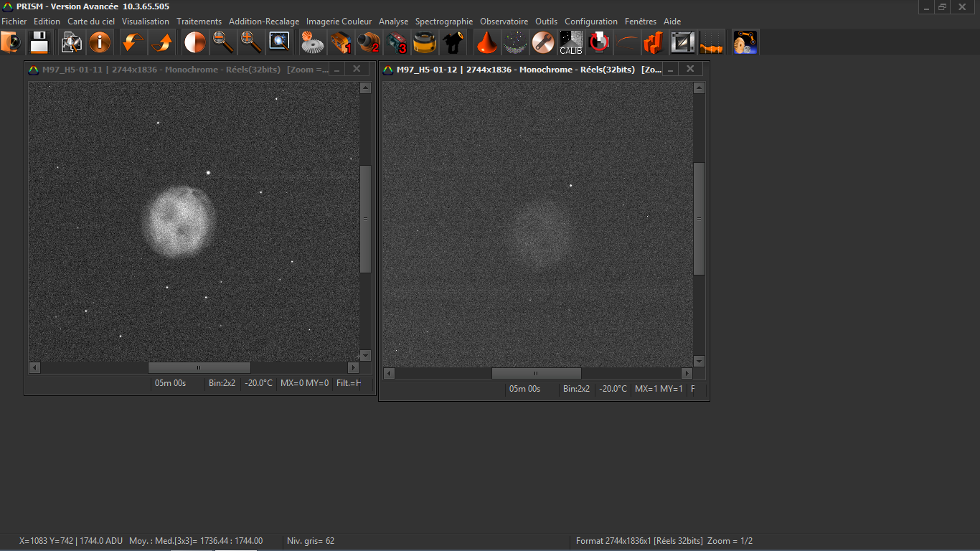
Task: Open window menu of M97_H5-01-12 via its title icon
Action: pyautogui.click(x=388, y=70)
